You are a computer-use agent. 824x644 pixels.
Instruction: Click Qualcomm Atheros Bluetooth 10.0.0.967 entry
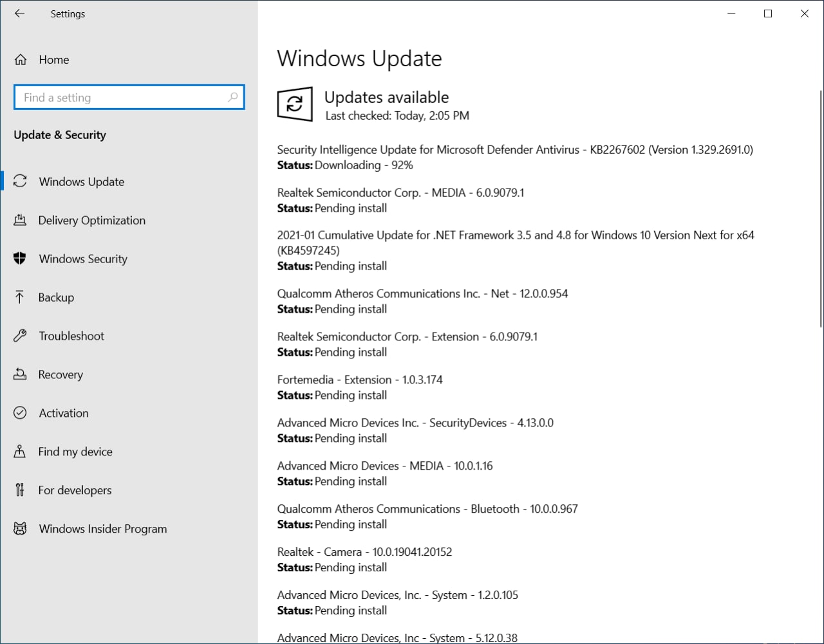point(427,510)
